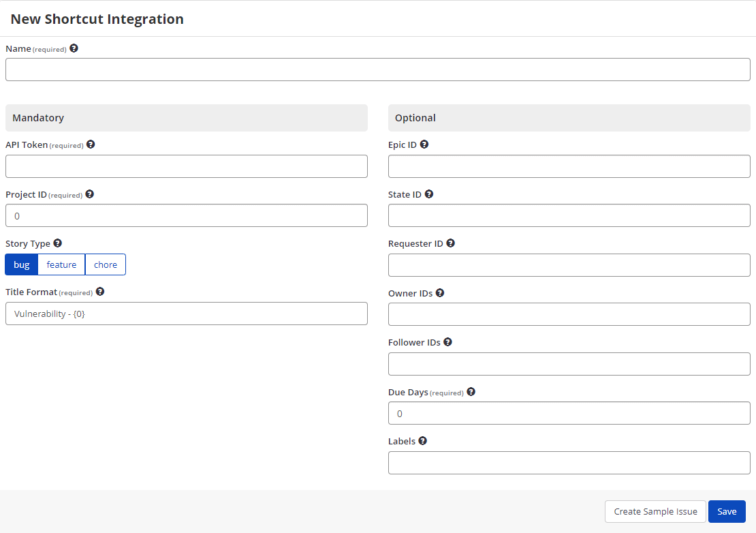Click the Follower IDs help icon

point(447,341)
